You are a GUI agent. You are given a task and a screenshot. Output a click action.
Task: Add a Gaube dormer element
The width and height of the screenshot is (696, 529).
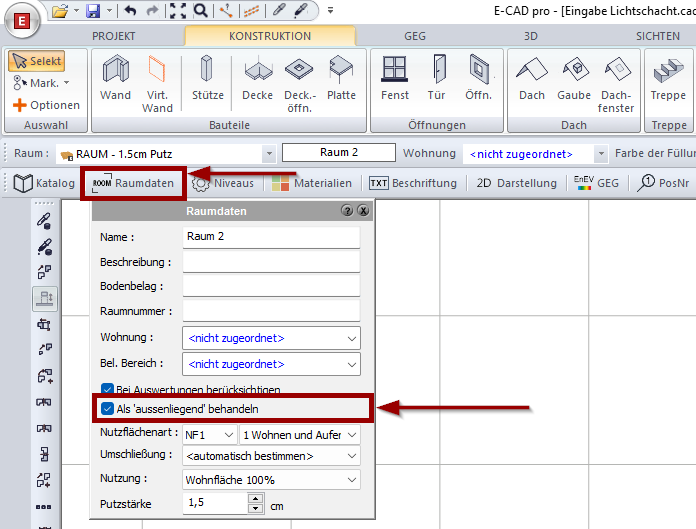[x=574, y=80]
